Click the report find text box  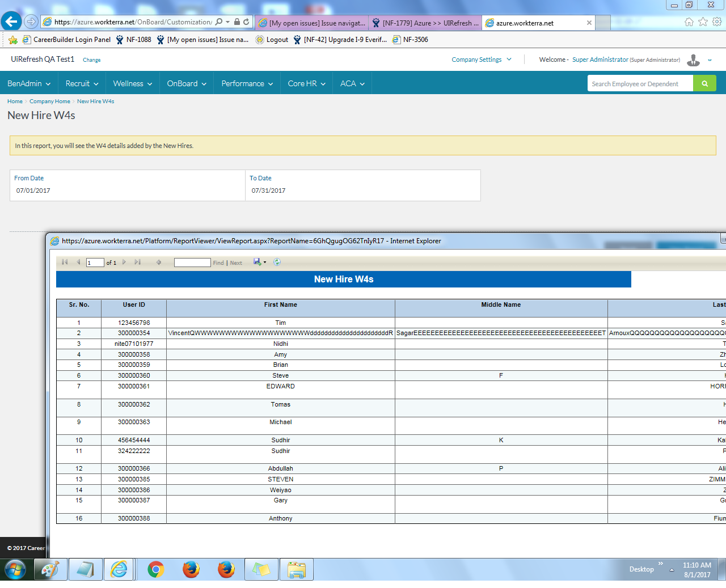(x=192, y=263)
